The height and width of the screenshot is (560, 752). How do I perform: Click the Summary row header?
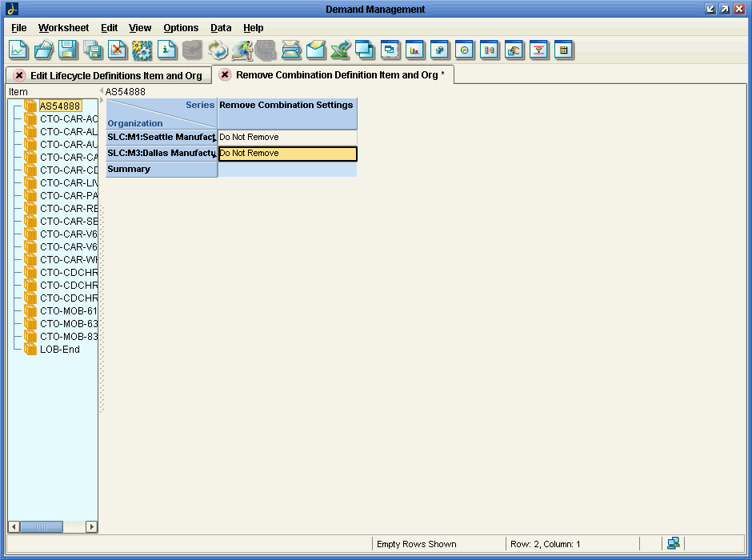162,170
